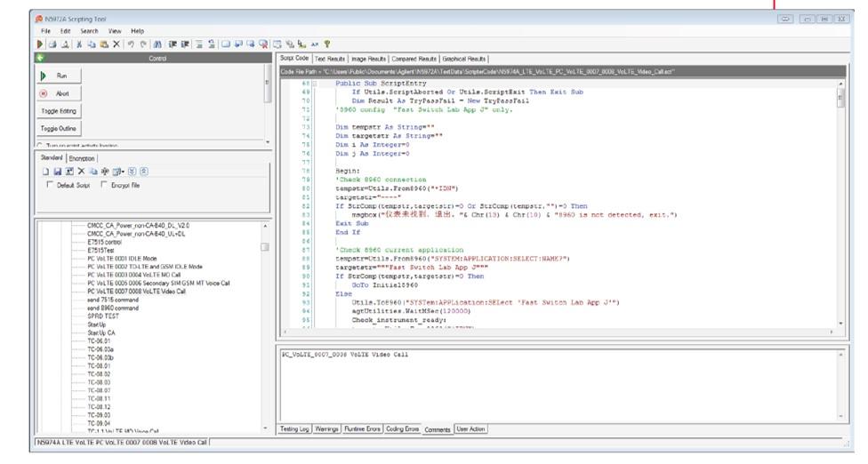868x464 pixels.
Task: Select send 7515 command script
Action: point(113,300)
